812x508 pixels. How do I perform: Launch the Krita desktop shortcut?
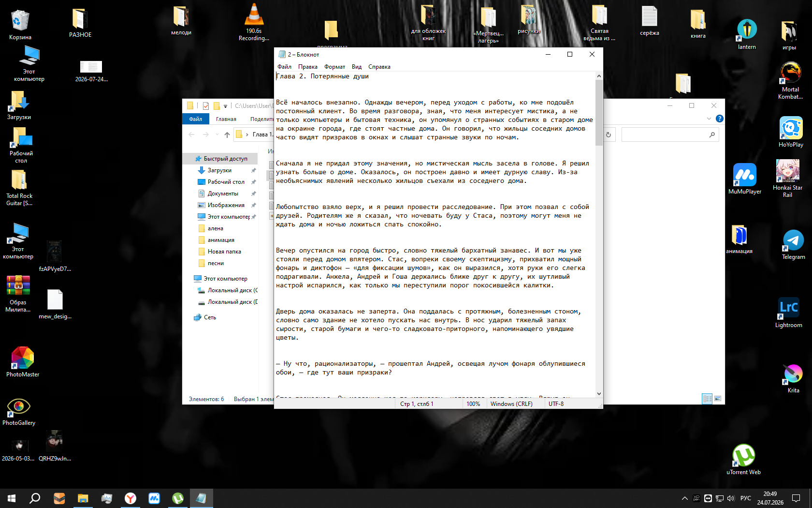793,378
